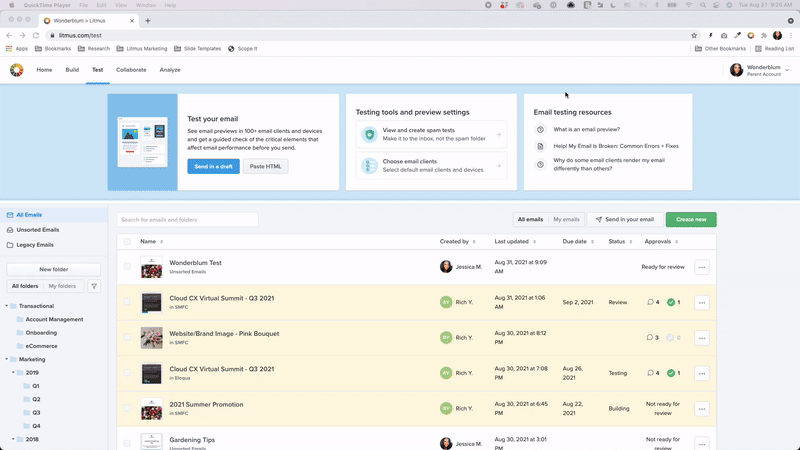Show only My folders
This screenshot has height=450, width=800.
point(62,286)
